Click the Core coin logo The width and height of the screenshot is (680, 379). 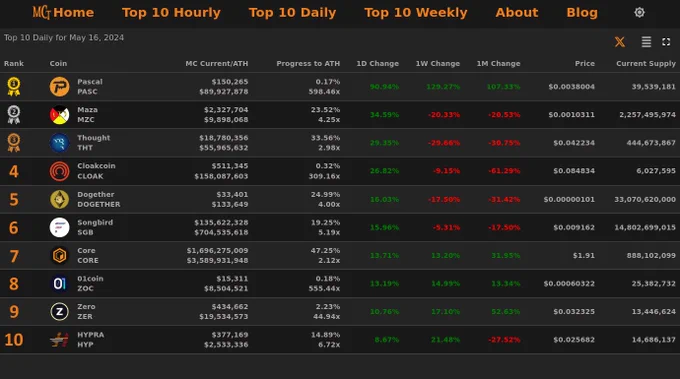(59, 255)
